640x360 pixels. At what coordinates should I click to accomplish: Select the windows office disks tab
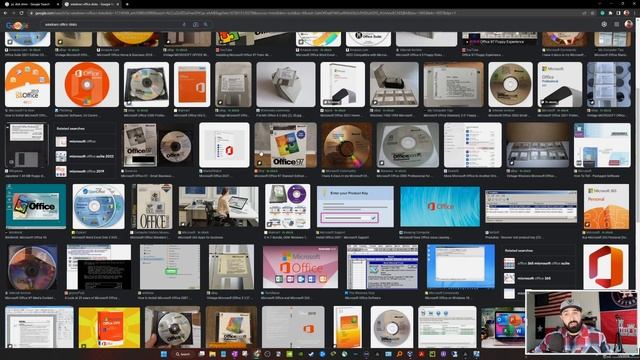point(92,4)
